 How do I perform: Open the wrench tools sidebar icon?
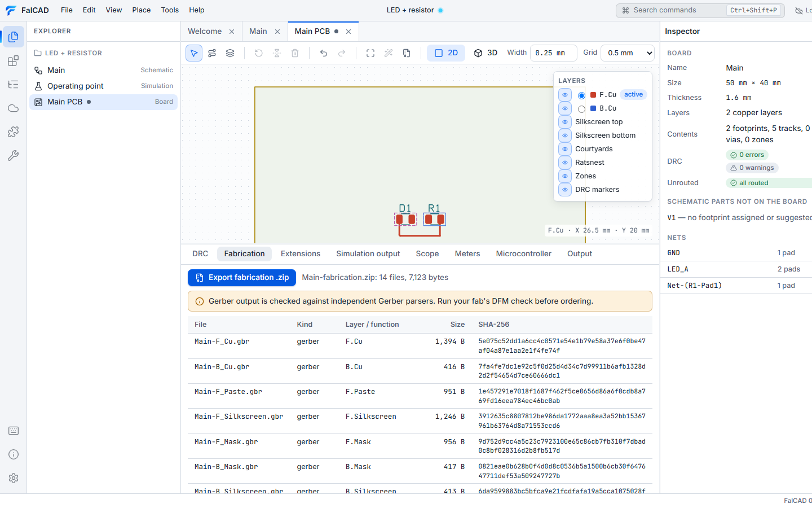tap(14, 156)
